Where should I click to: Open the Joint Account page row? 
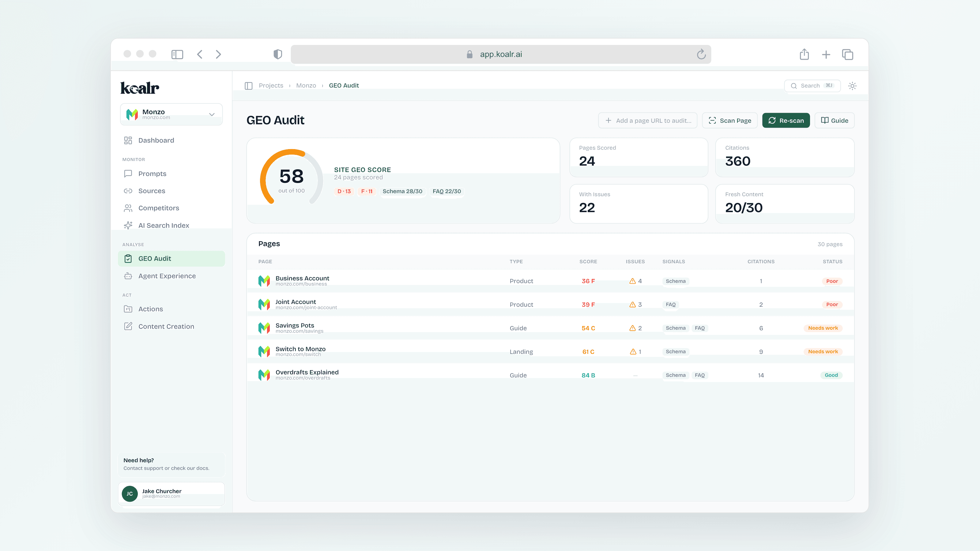coord(550,305)
